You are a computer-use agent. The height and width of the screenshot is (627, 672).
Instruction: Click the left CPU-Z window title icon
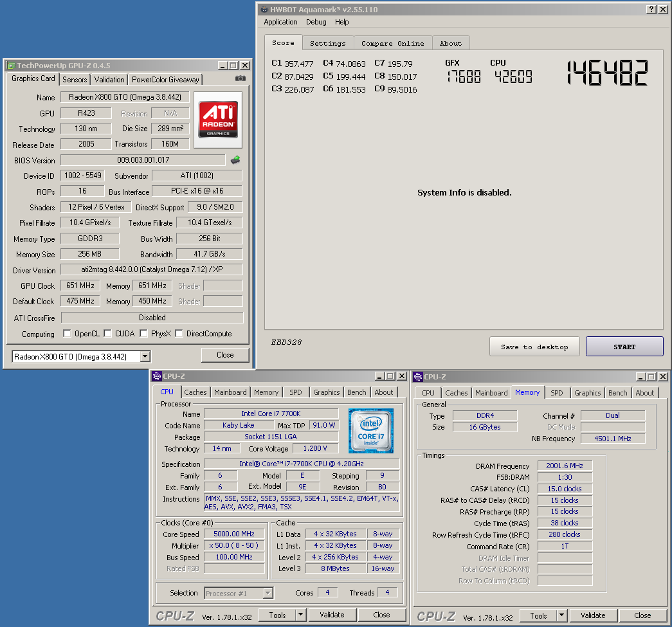pyautogui.click(x=157, y=376)
